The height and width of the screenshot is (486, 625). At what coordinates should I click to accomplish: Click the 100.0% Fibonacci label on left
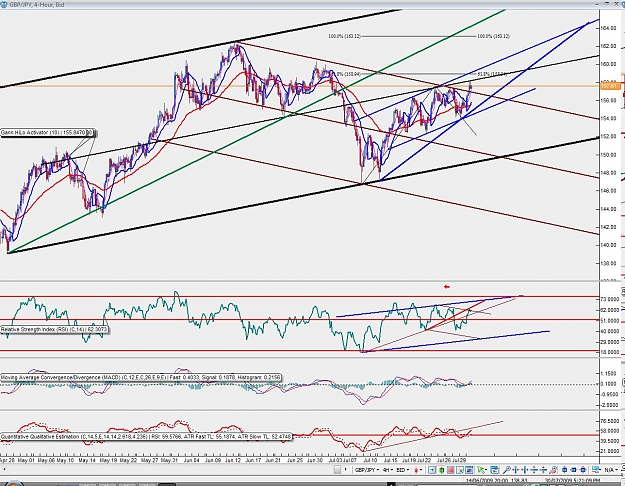pos(344,36)
